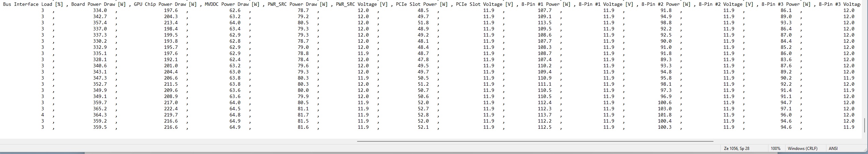Click 8-Pin #1 power value 109.1
The image size is (868, 154).
click(545, 16)
